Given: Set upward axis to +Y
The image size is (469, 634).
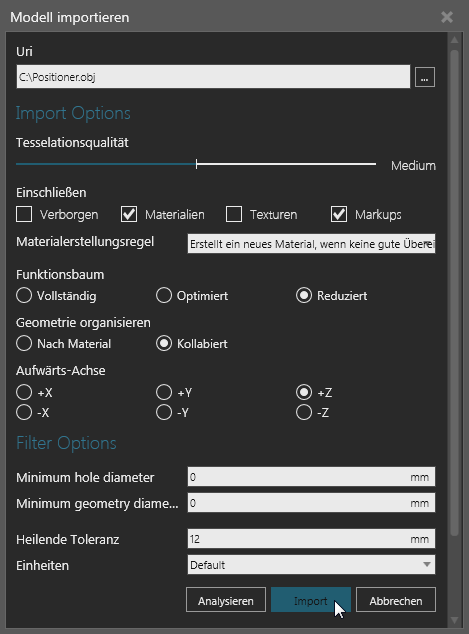Looking at the screenshot, I should (164, 392).
